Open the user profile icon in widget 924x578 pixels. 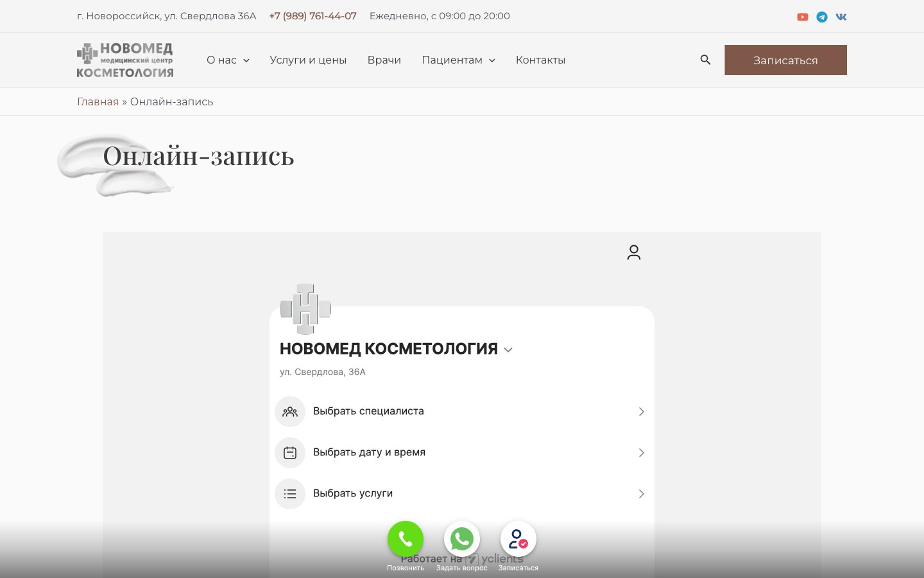634,252
